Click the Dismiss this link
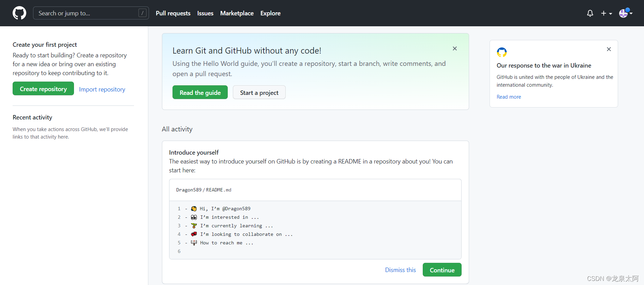Image resolution: width=644 pixels, height=285 pixels. [x=401, y=270]
